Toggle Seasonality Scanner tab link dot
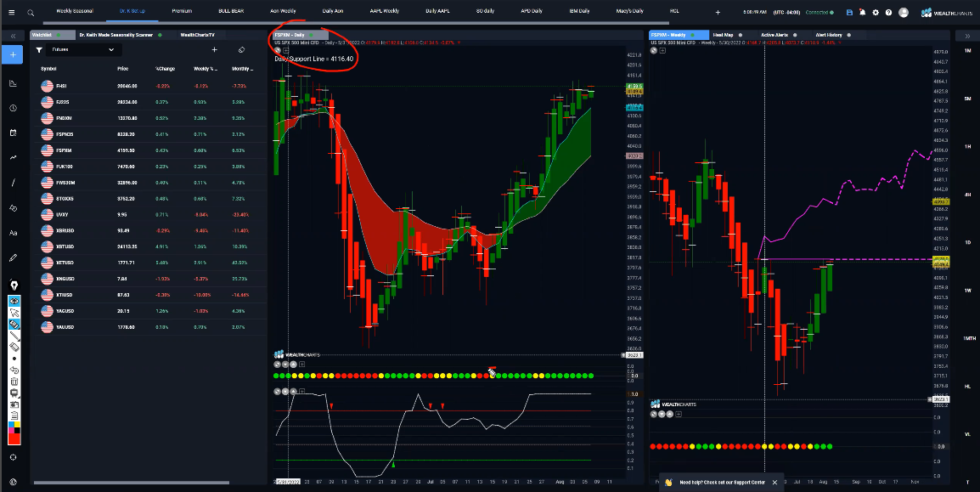Screen dimensions: 980x492 160,35
